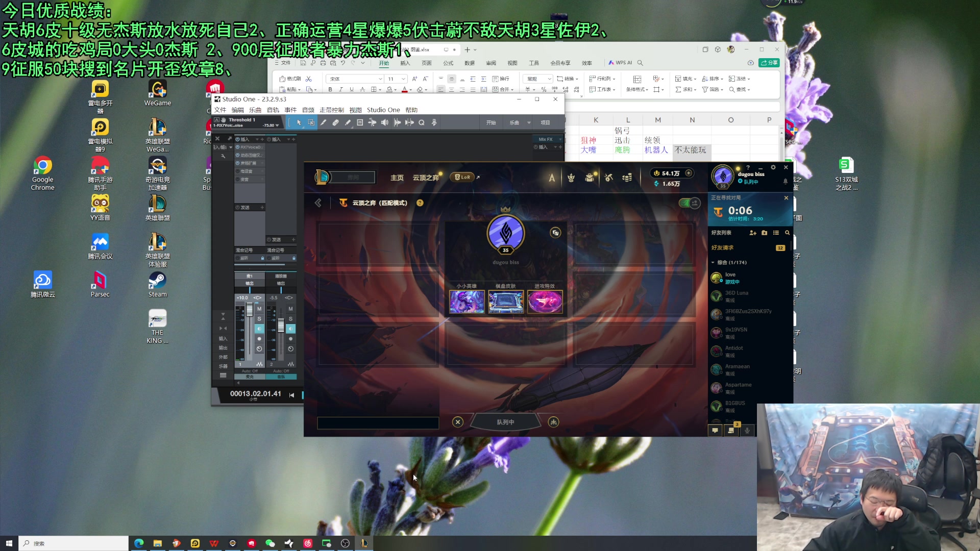Open Loot crafting hammer icon in League client

click(608, 178)
